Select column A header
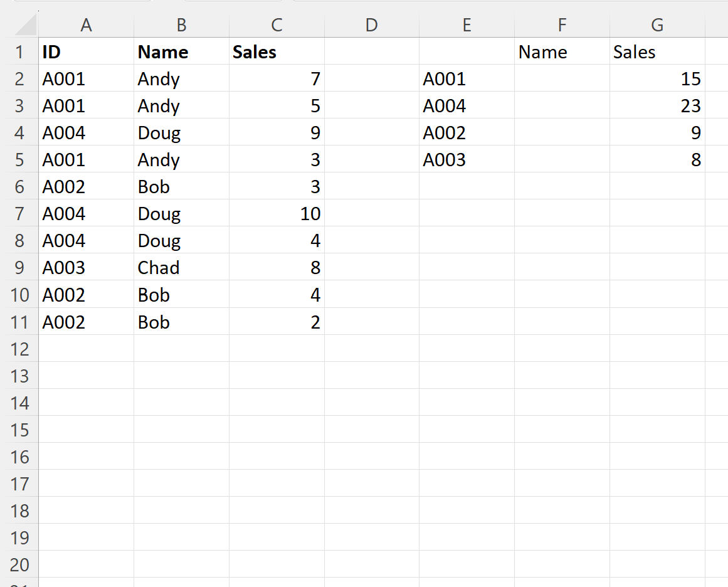 (x=86, y=24)
